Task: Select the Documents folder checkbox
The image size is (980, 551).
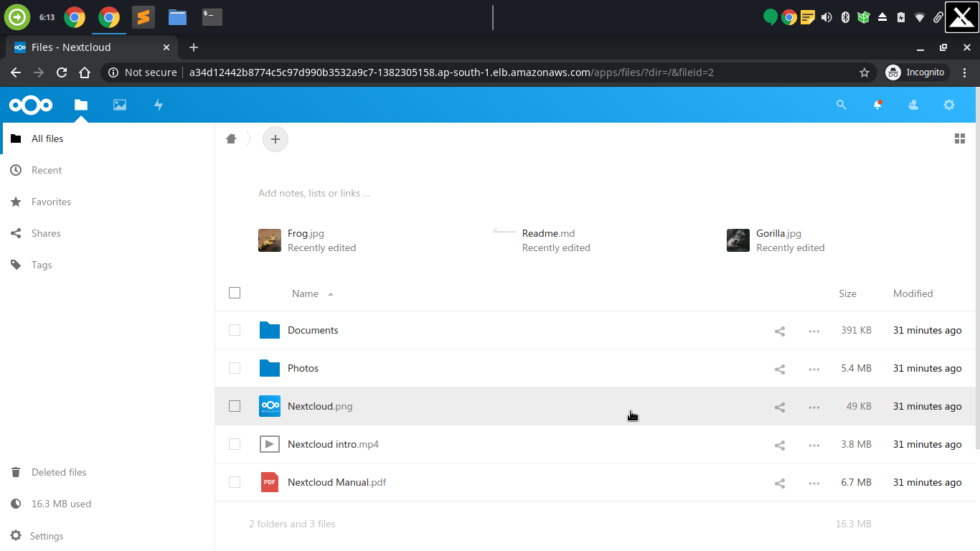Action: 235,330
